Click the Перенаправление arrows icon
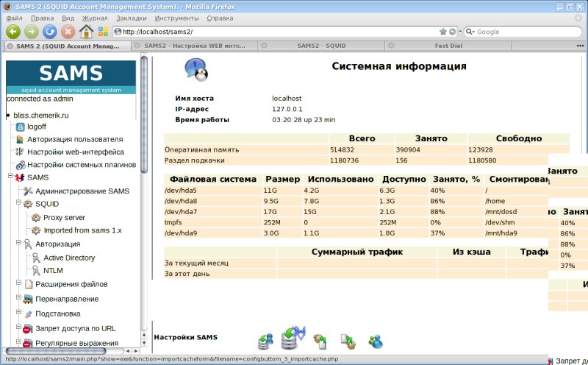 28,300
